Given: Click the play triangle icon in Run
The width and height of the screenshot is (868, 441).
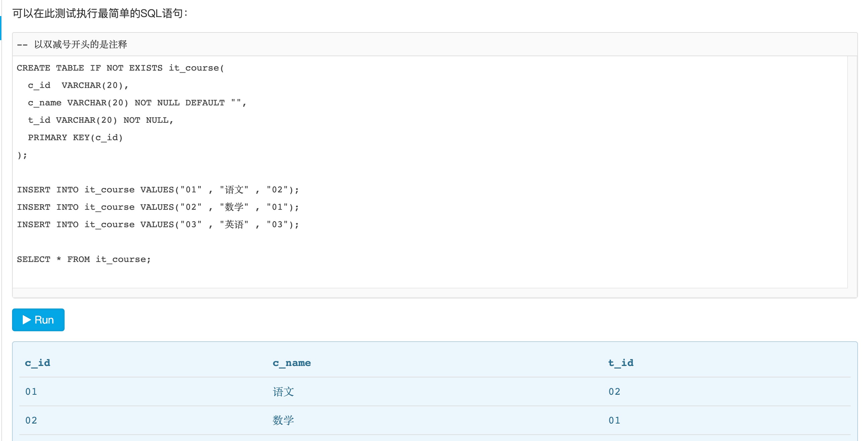Looking at the screenshot, I should [27, 320].
